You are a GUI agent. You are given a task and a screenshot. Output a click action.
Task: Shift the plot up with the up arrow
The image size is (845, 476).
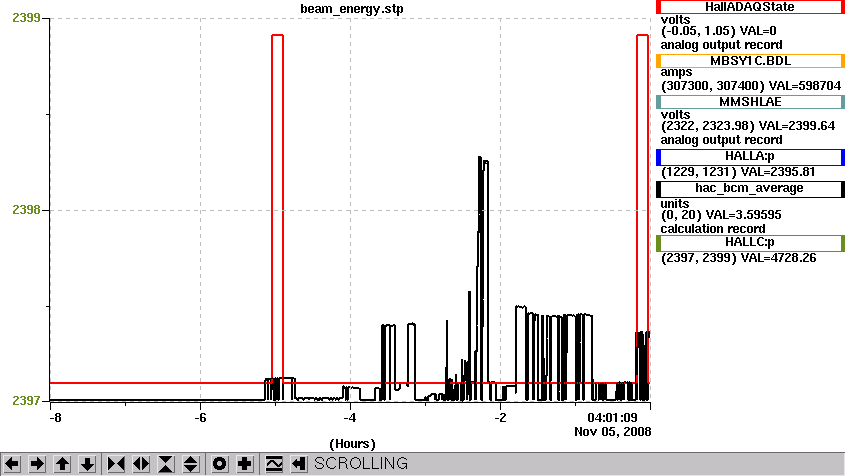click(63, 464)
